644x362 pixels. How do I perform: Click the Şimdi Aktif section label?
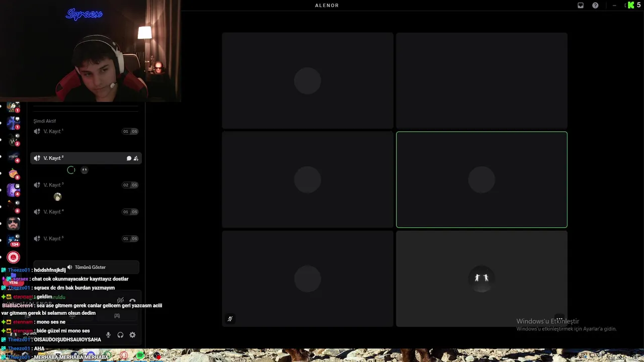[x=45, y=121]
